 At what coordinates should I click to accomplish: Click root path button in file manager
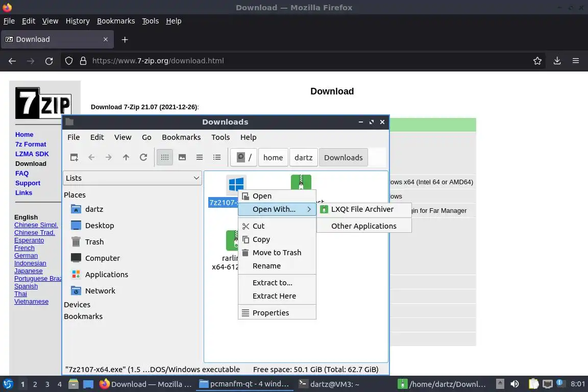pyautogui.click(x=244, y=158)
